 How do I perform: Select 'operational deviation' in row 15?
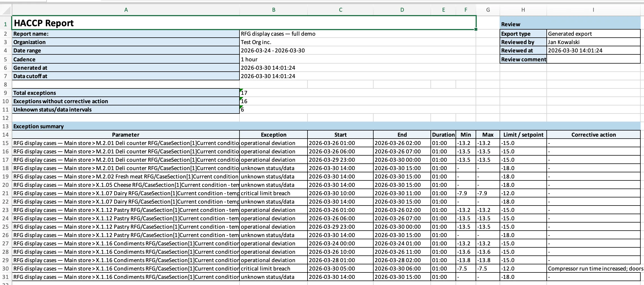(273, 143)
